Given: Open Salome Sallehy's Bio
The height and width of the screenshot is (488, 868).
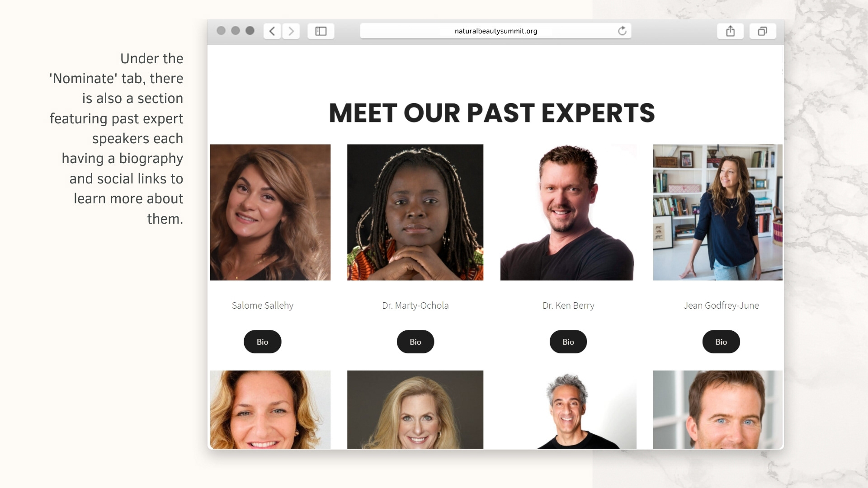Looking at the screenshot, I should tap(262, 342).
